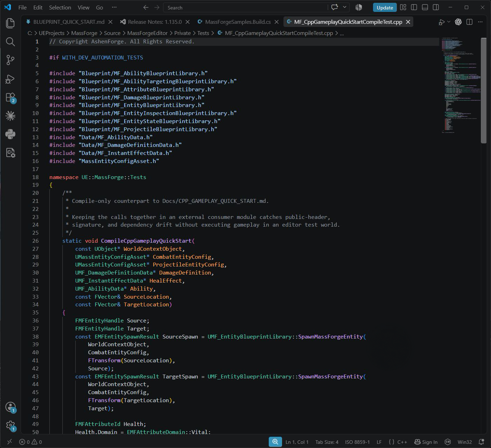Open the dropdown arrow next to run/debug button
This screenshot has height=448, width=491.
[449, 22]
